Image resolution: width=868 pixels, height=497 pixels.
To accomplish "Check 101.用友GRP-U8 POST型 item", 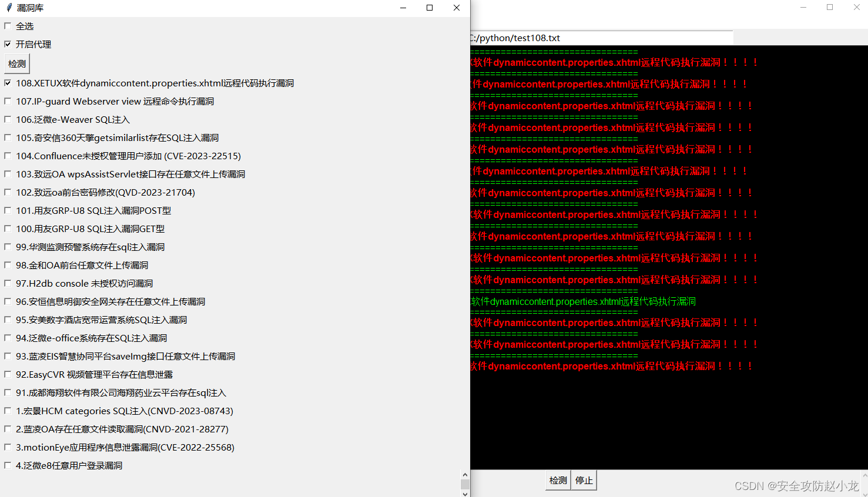I will tap(8, 210).
